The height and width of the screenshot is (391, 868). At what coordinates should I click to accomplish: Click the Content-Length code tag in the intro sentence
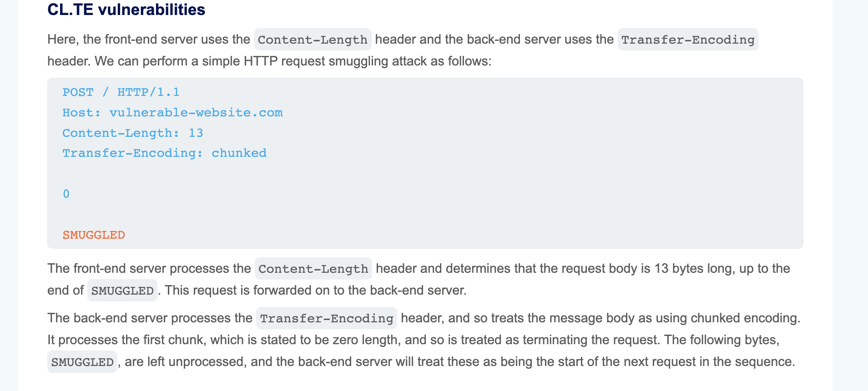pyautogui.click(x=313, y=40)
